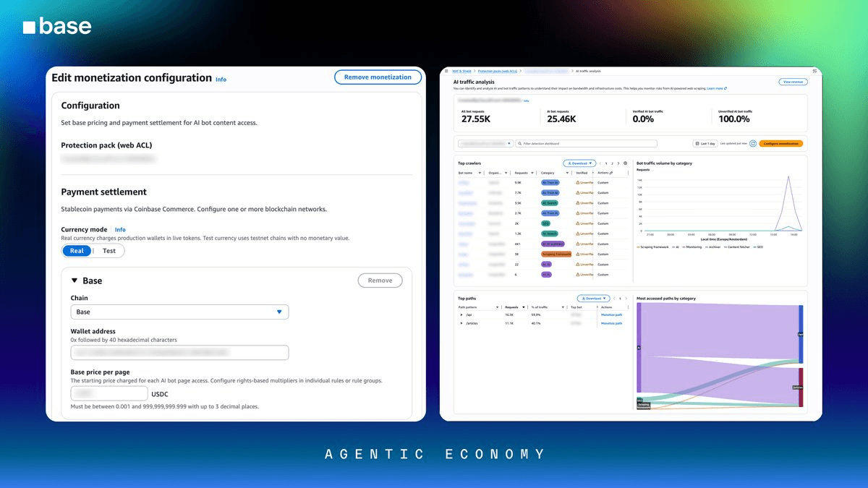Open the Last 1 day time range

(705, 143)
